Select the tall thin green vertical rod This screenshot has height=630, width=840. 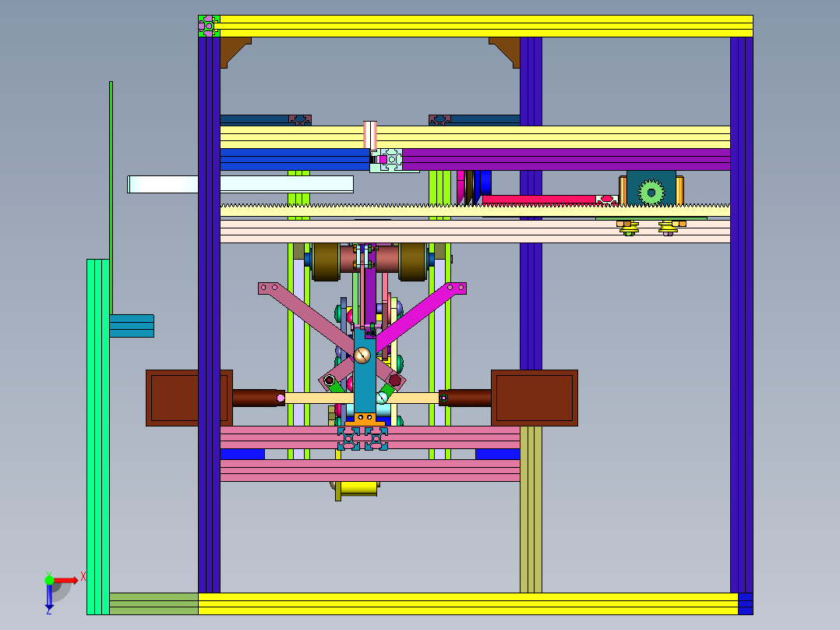111,197
